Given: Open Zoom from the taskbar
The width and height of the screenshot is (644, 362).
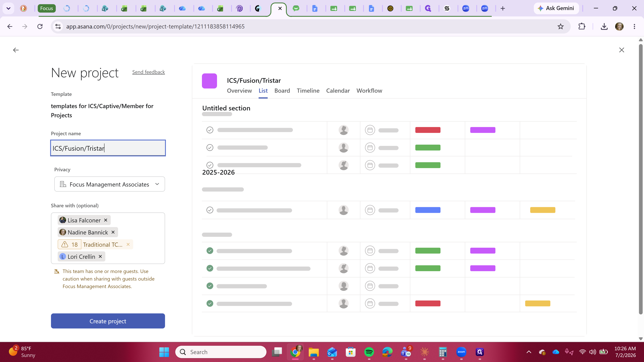Looking at the screenshot, I should coord(461,352).
